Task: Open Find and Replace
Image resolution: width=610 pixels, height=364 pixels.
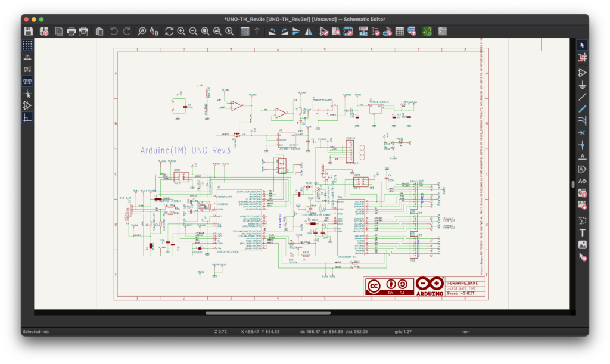Action: pyautogui.click(x=154, y=32)
